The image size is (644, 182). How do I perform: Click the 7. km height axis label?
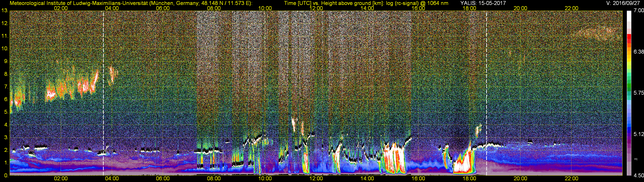[6, 87]
